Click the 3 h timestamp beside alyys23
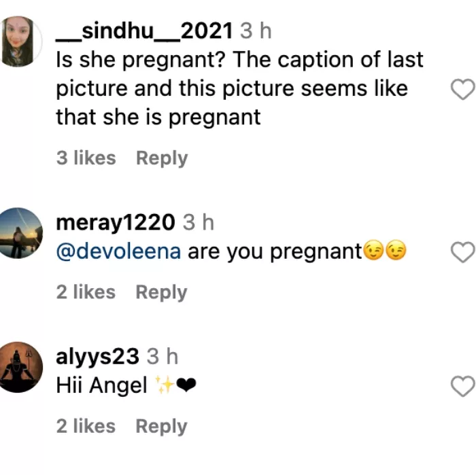Screen dimensions: 476x475 click(x=163, y=357)
